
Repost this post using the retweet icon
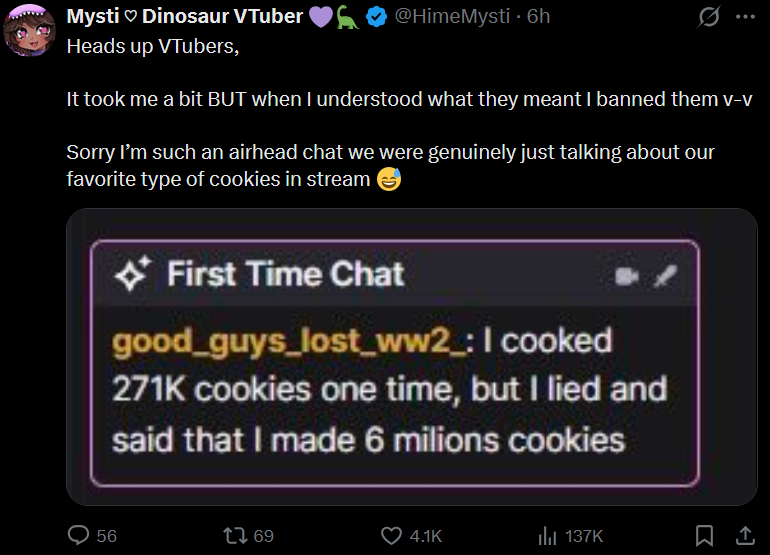coord(235,535)
